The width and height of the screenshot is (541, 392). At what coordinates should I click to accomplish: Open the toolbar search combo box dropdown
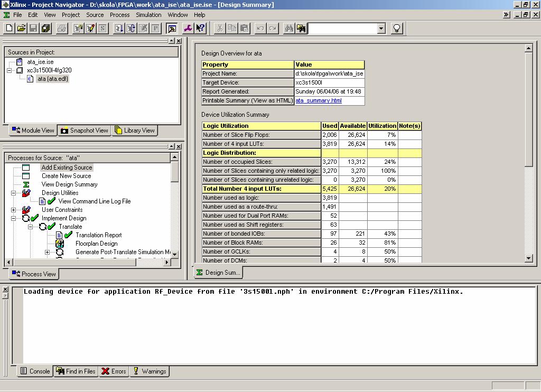pyautogui.click(x=381, y=29)
